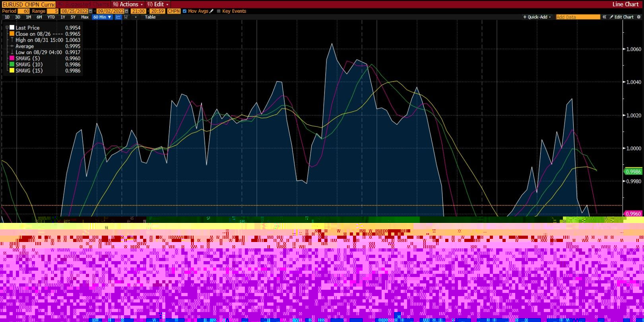Click the pencil icon beside Mov Avgs
The height and width of the screenshot is (322, 644).
(211, 11)
